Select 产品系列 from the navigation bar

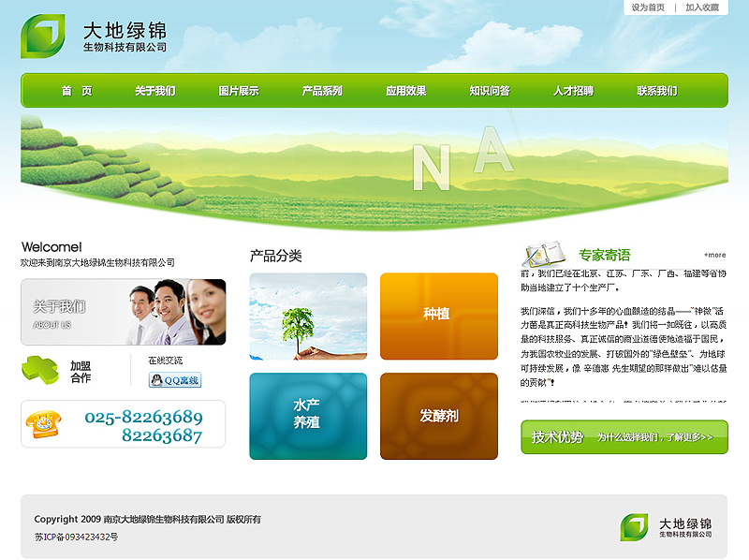pyautogui.click(x=322, y=91)
